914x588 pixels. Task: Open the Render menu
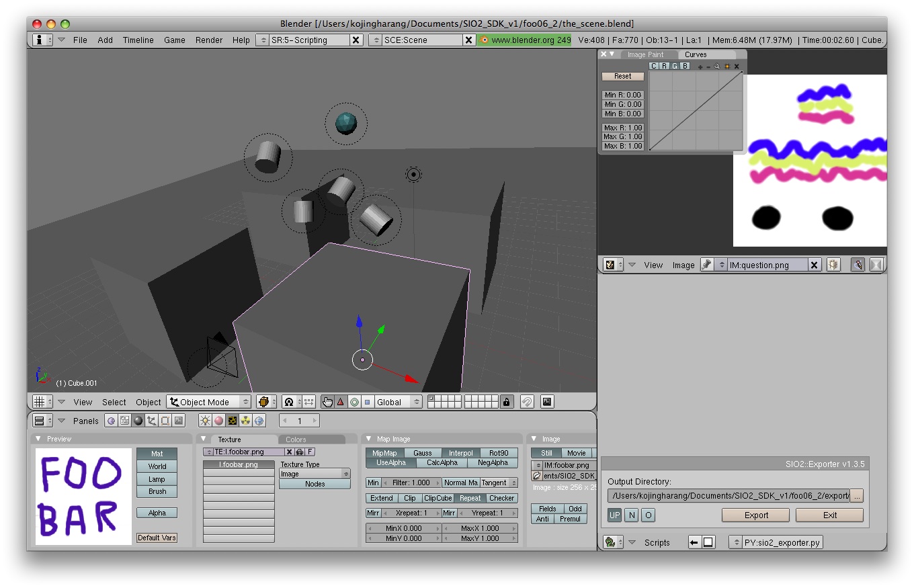click(x=209, y=40)
